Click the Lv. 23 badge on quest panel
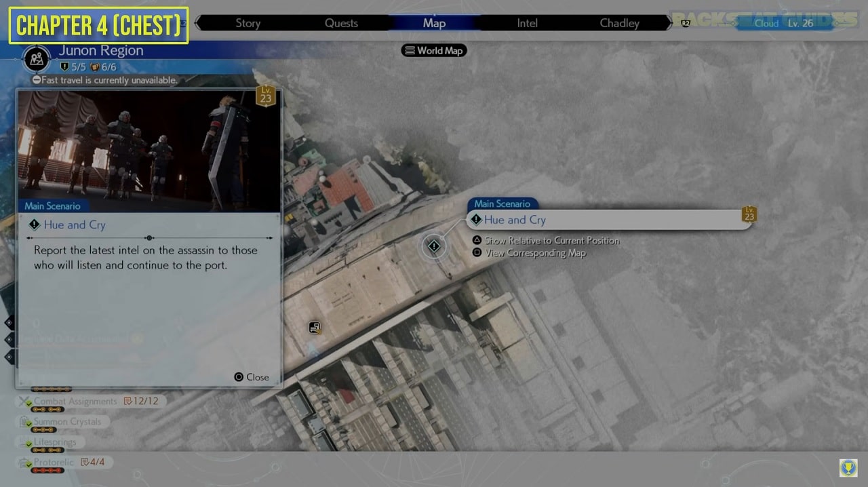The width and height of the screenshot is (868, 487). click(266, 96)
